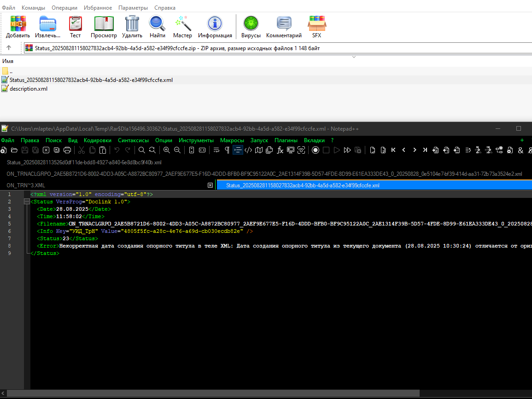This screenshot has height=399, width=532.
Task: Close the ON_TRN~3.XML tab
Action: pos(210,185)
